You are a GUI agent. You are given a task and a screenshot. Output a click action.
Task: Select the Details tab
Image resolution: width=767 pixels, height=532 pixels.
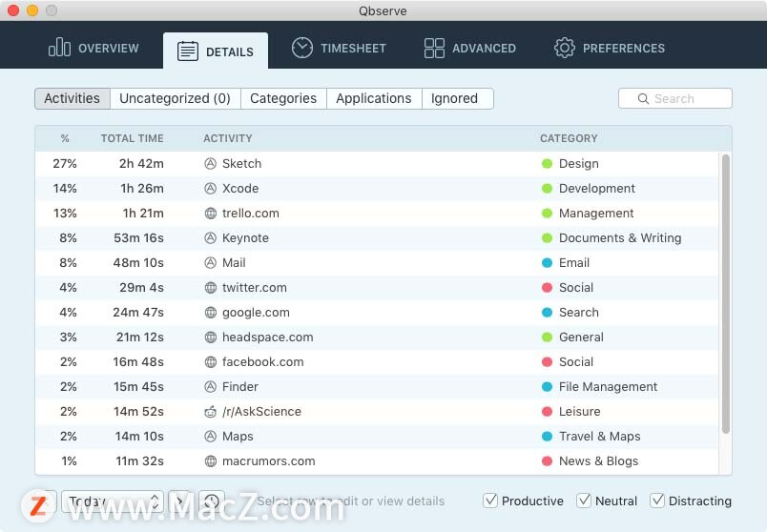pos(216,51)
